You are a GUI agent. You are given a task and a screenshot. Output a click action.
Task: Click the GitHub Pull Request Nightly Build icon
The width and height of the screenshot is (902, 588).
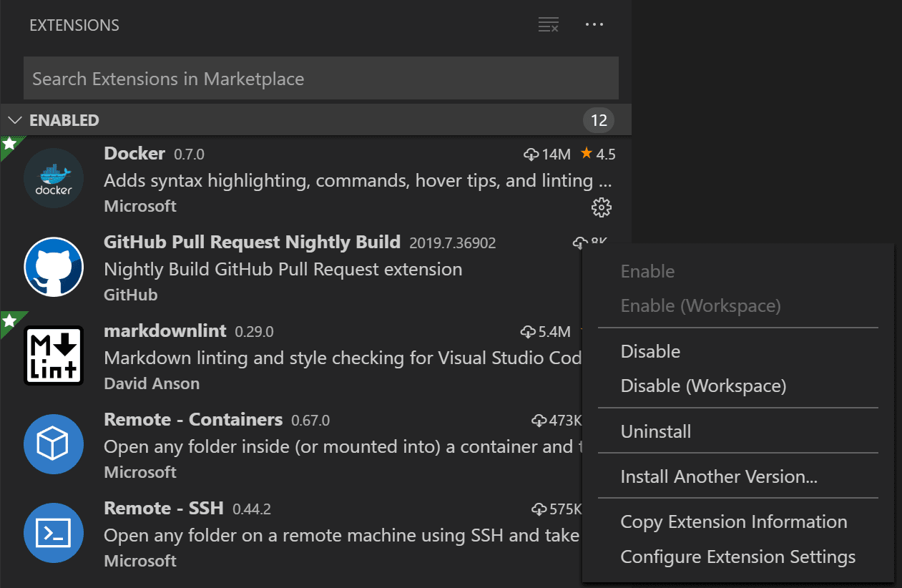click(54, 267)
